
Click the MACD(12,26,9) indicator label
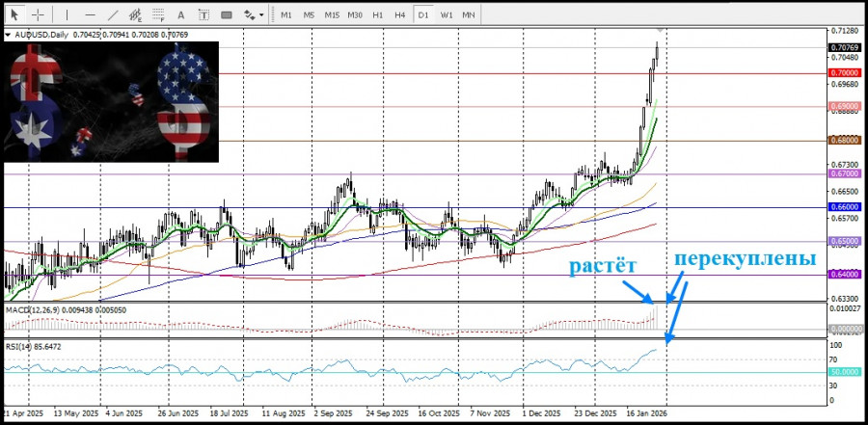click(x=33, y=310)
